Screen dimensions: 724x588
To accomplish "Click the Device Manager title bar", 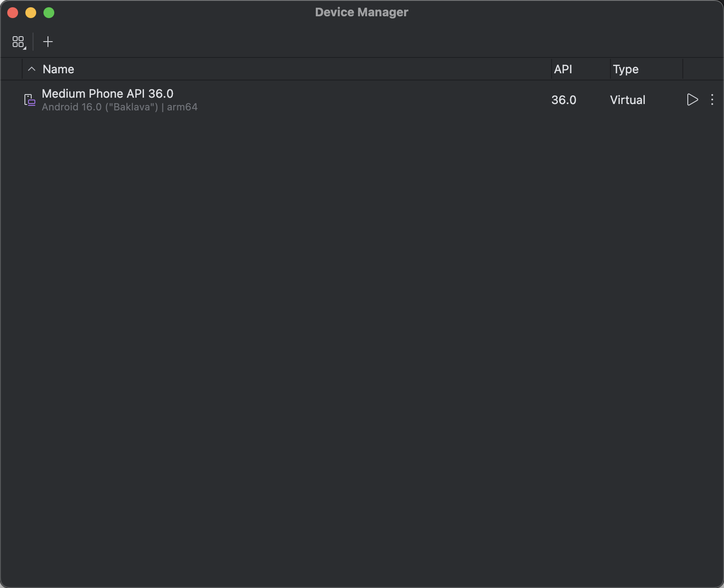I will click(x=362, y=12).
